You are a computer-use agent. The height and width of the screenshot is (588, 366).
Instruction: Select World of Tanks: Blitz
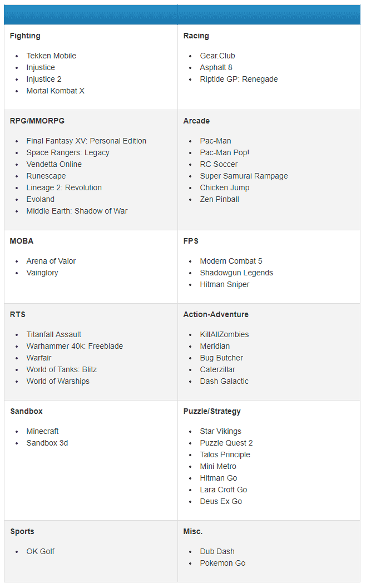62,370
